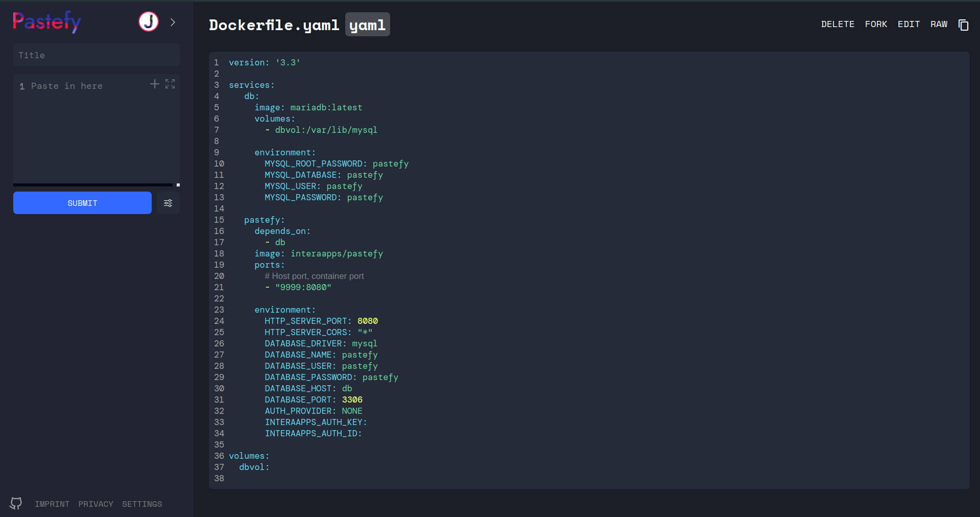Viewport: 980px width, 517px height.
Task: Click "INTERAAPPS_AUTH_ID:" line
Action: 314,433
